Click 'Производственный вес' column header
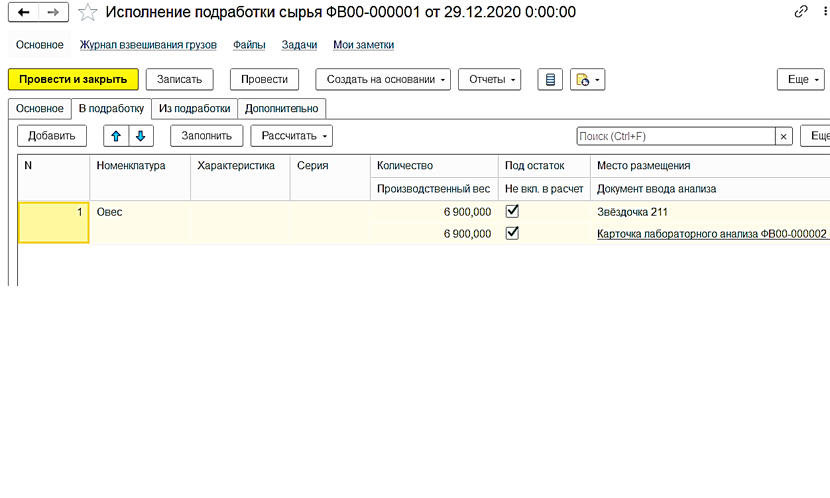This screenshot has height=498, width=830. coord(434,189)
